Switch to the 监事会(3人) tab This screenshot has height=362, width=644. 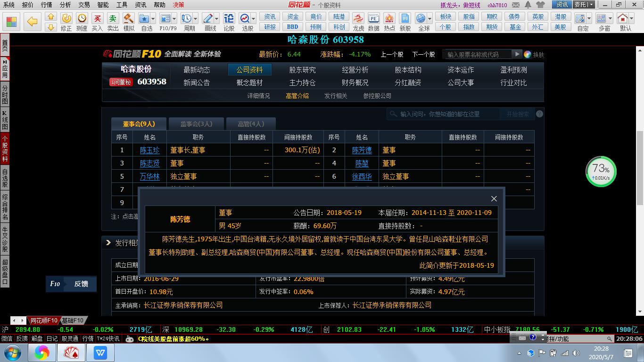click(197, 124)
